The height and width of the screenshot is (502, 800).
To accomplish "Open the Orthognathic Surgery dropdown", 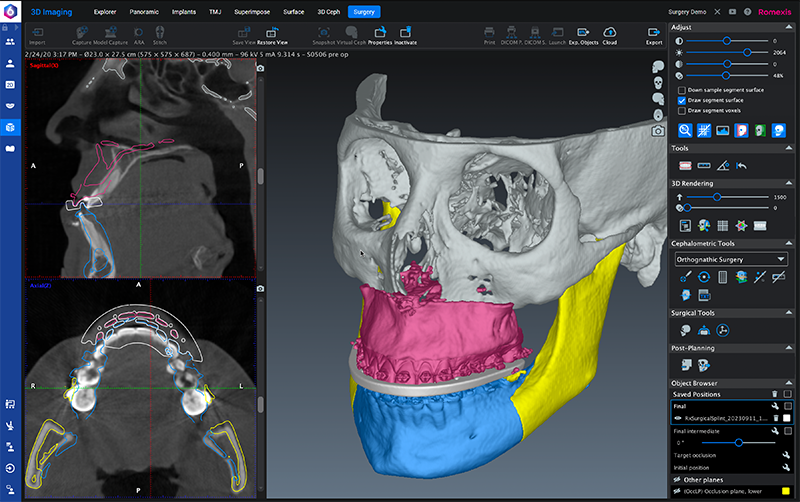I will click(730, 259).
